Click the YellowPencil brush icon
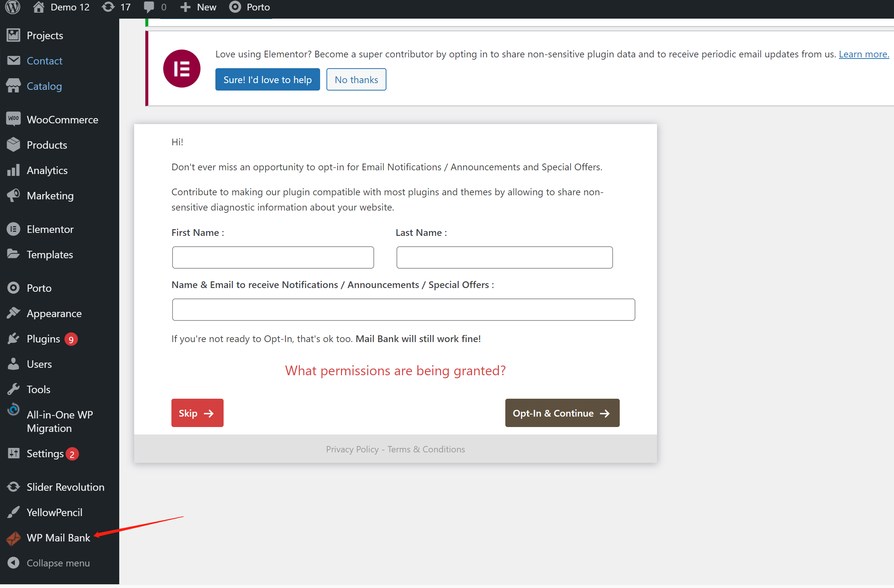The height and width of the screenshot is (588, 894). (x=13, y=512)
